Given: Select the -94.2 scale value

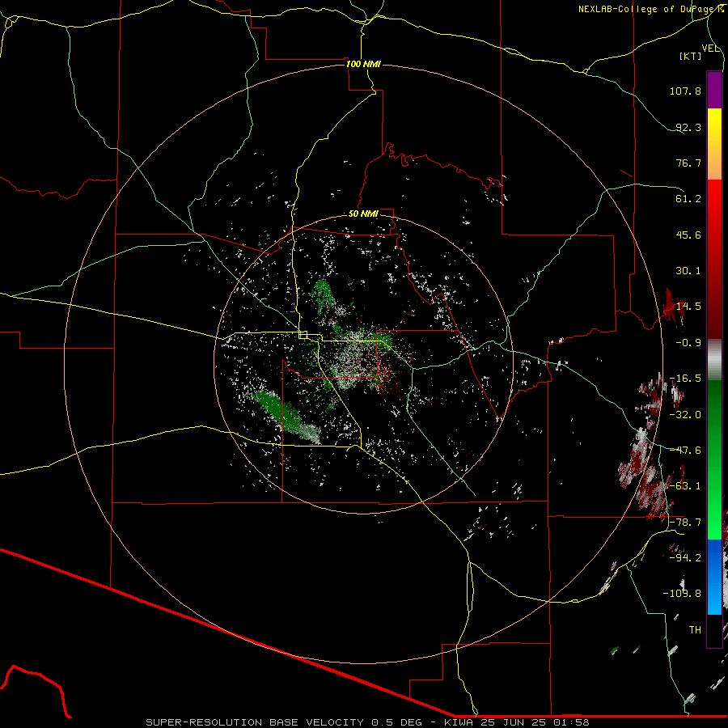Looking at the screenshot, I should click(685, 558).
